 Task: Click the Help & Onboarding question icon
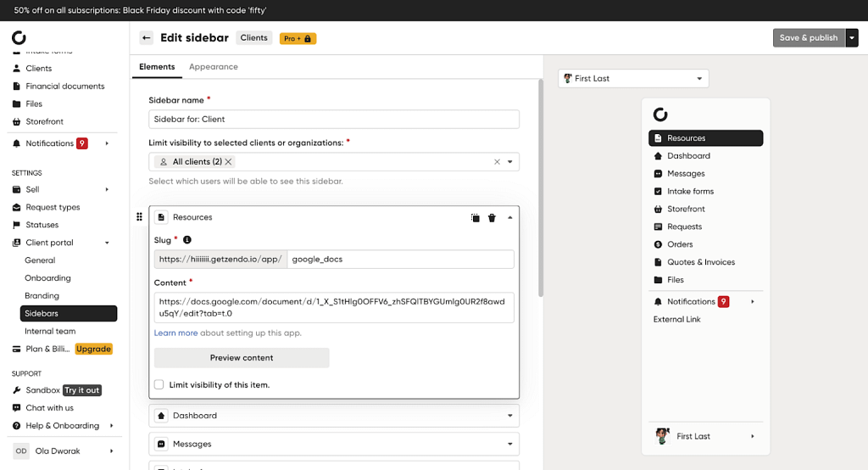pyautogui.click(x=17, y=426)
